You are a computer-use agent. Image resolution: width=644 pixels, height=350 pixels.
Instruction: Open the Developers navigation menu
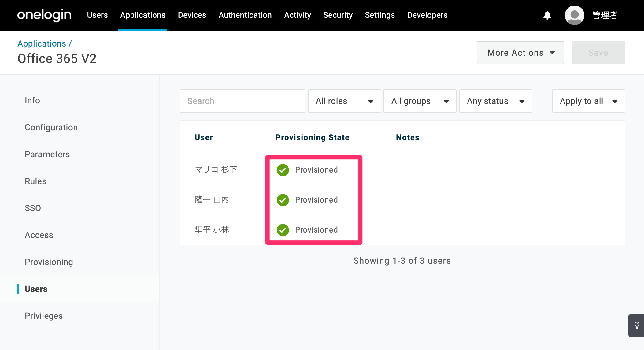tap(427, 15)
